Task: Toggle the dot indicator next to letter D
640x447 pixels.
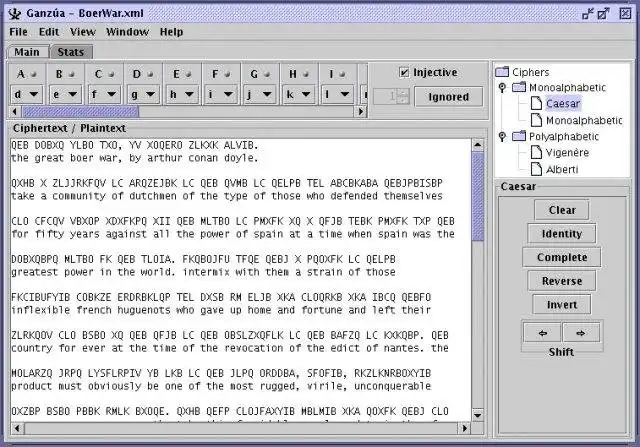Action: [x=150, y=74]
